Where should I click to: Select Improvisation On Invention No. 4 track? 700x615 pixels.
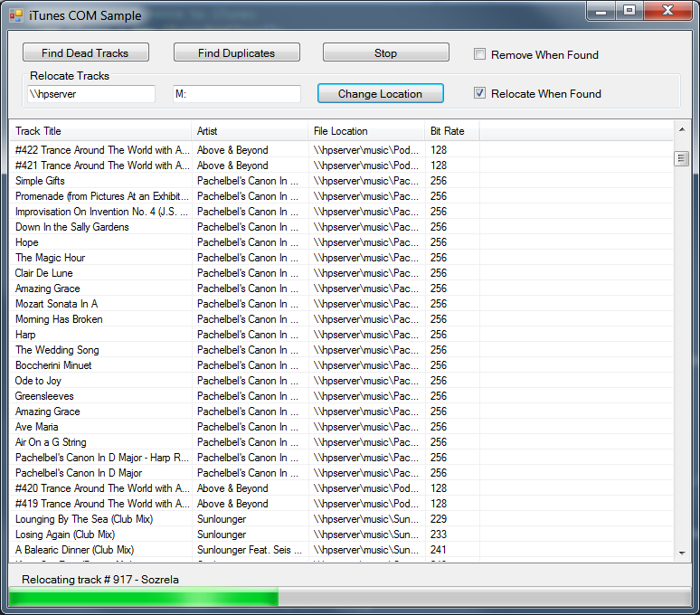(341, 212)
